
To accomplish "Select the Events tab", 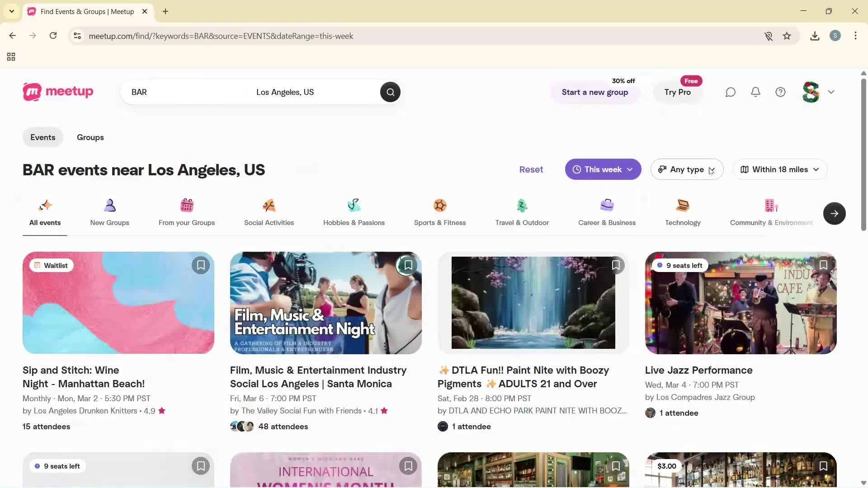I will [42, 137].
